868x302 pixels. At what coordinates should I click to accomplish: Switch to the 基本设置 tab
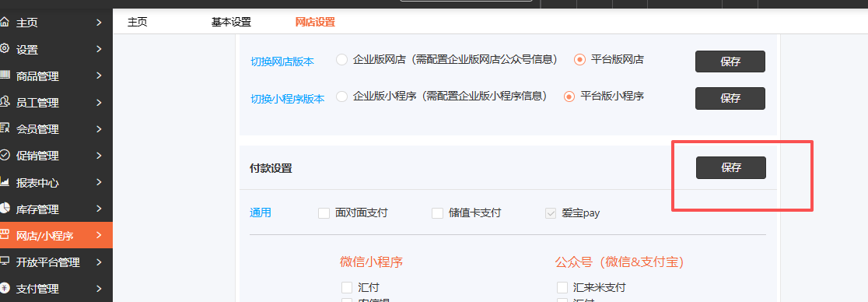coord(232,22)
